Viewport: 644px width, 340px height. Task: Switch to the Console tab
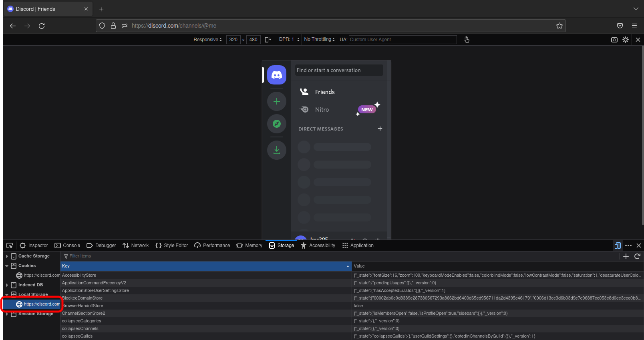[x=67, y=245]
